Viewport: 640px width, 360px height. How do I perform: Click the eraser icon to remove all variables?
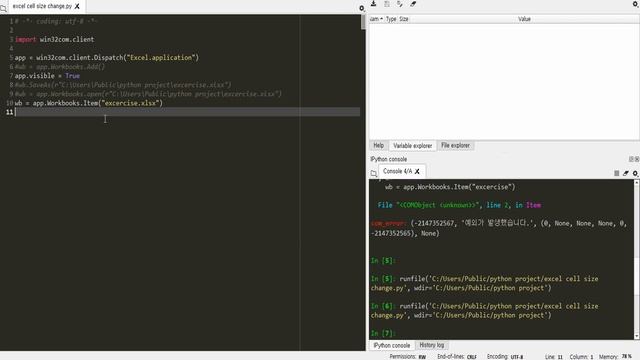pyautogui.click(x=413, y=4)
